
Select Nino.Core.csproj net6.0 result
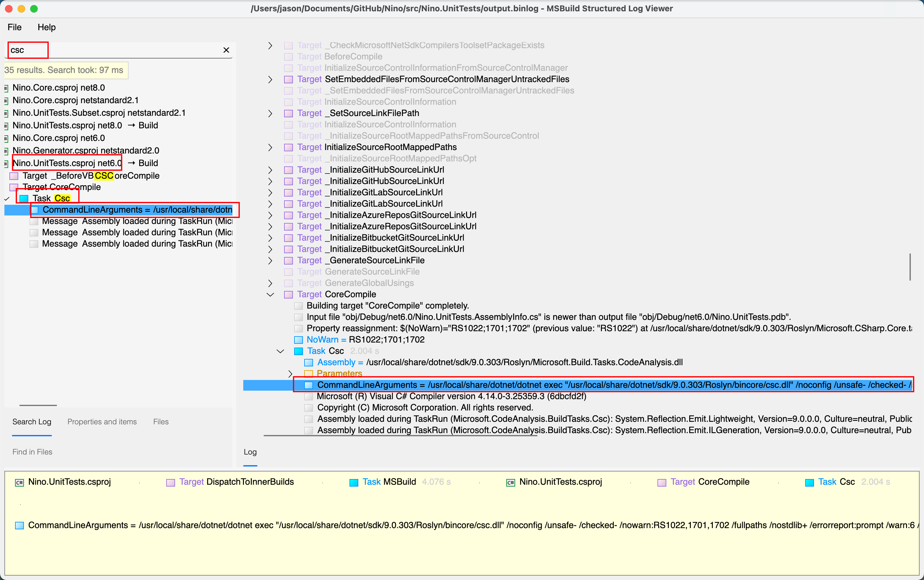[59, 138]
